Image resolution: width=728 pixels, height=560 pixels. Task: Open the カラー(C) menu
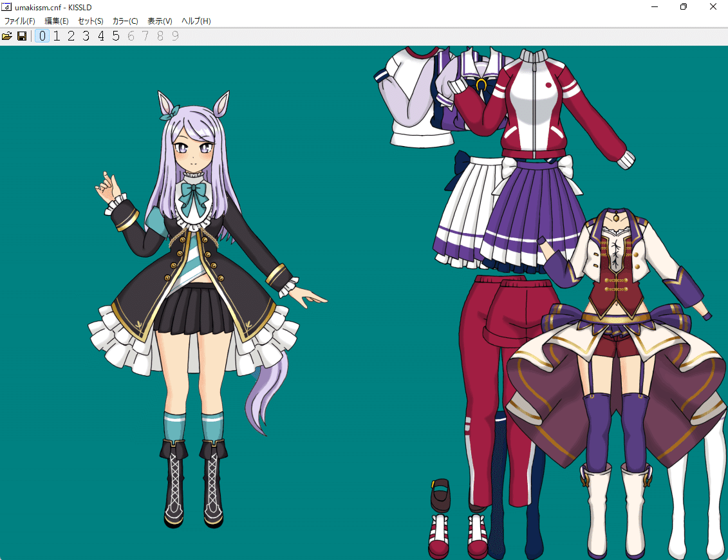pyautogui.click(x=125, y=21)
